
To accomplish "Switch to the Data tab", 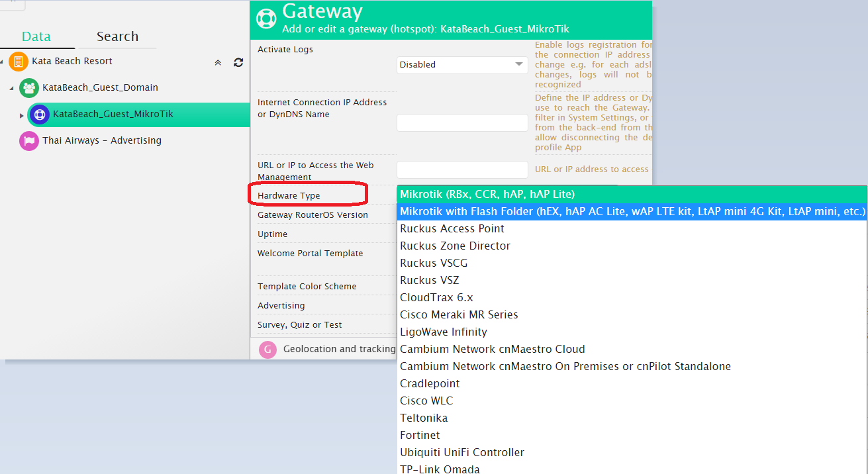I will point(36,36).
